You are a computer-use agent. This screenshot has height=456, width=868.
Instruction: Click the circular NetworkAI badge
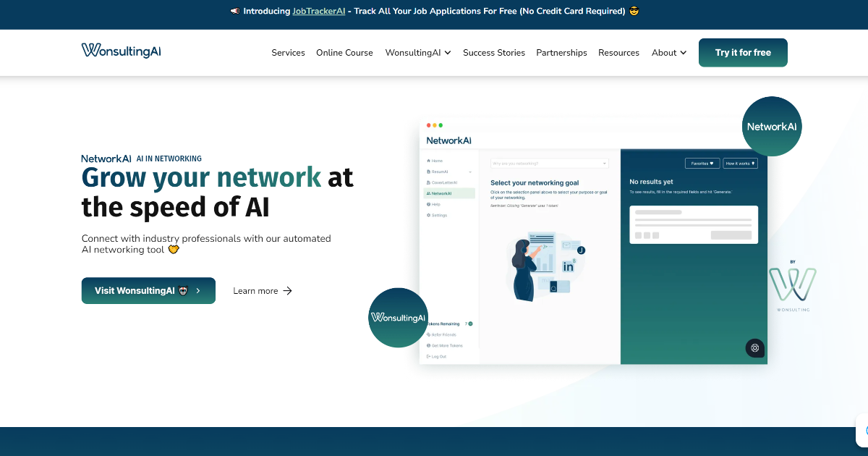tap(771, 126)
